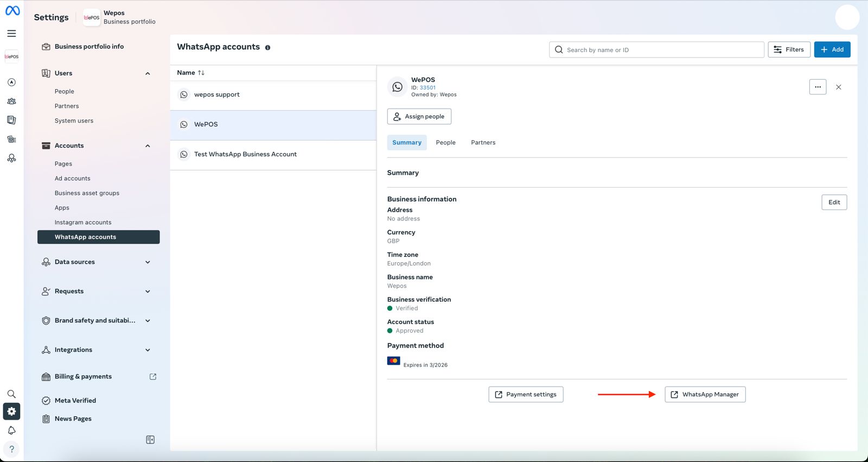Viewport: 868px width, 462px height.
Task: Expand the Integrations section
Action: pyautogui.click(x=98, y=350)
